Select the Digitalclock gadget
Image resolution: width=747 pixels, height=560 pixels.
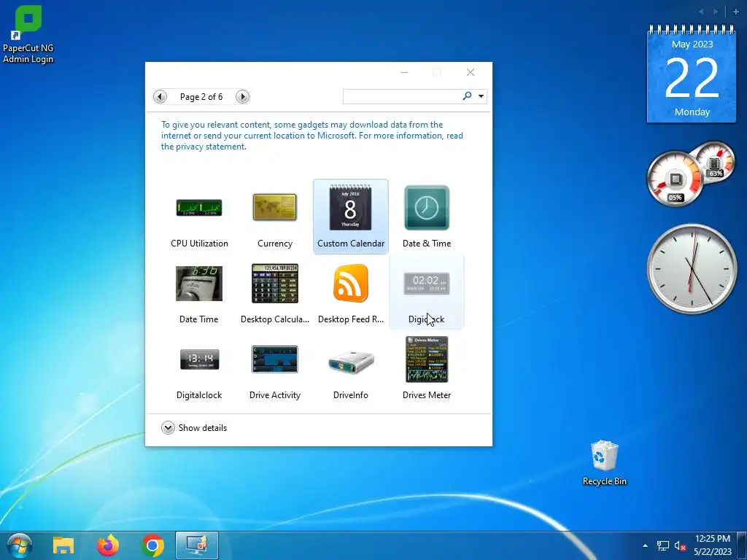point(199,368)
